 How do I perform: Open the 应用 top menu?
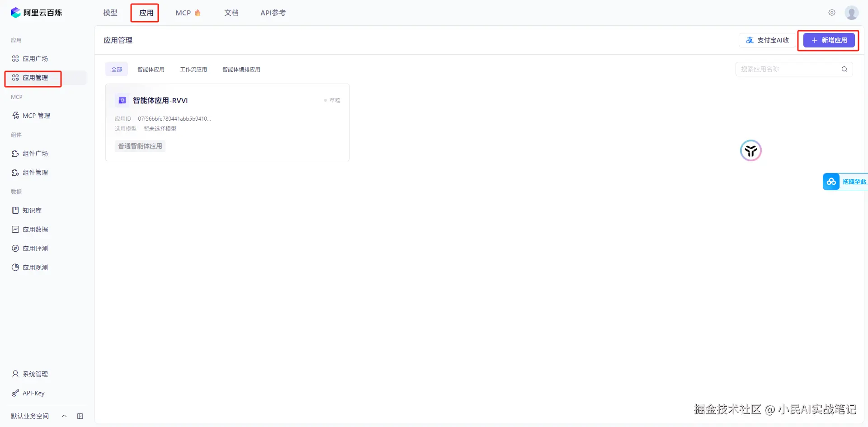[x=146, y=13]
